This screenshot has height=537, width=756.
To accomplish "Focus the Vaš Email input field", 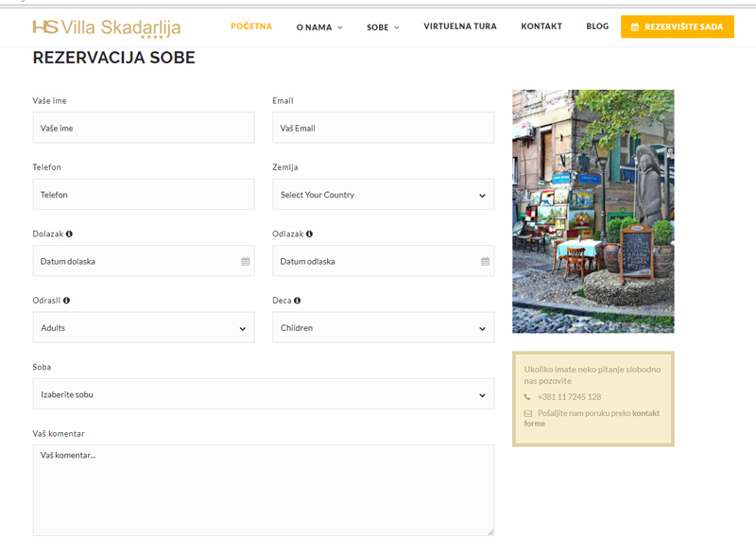I will coord(383,128).
